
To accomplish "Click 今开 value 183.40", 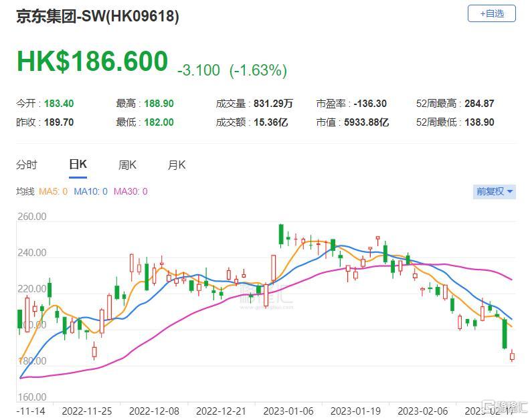I will (x=59, y=104).
